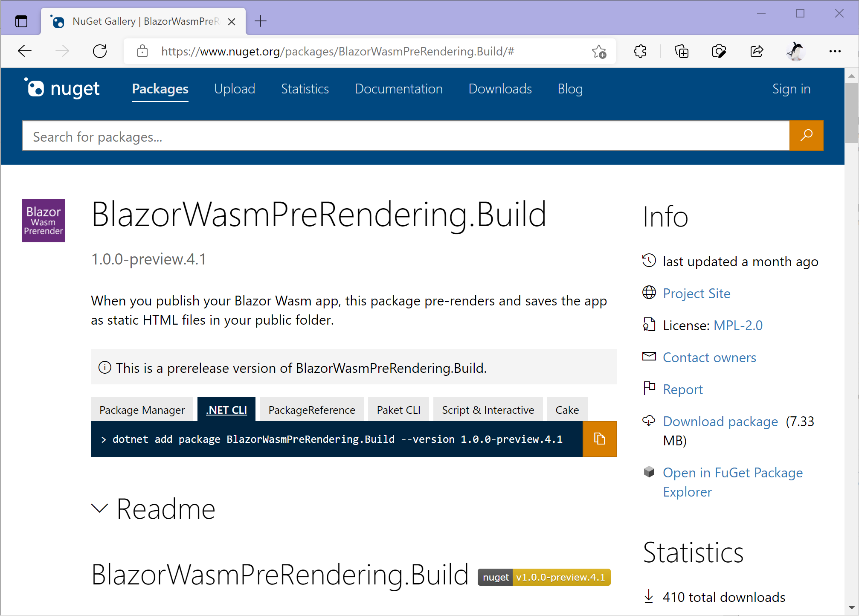Copy the dotnet add package command
Image resolution: width=859 pixels, height=616 pixels.
coord(599,439)
